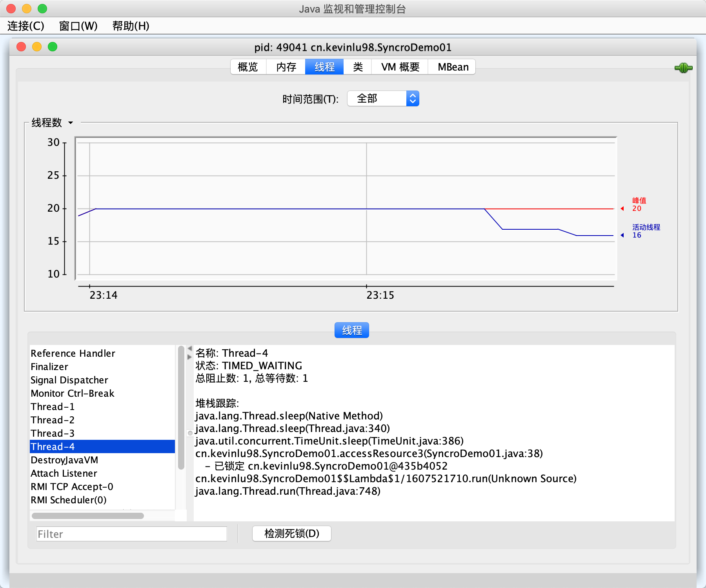The width and height of the screenshot is (706, 588).
Task: Switch to the 概览 tab
Action: click(x=248, y=67)
